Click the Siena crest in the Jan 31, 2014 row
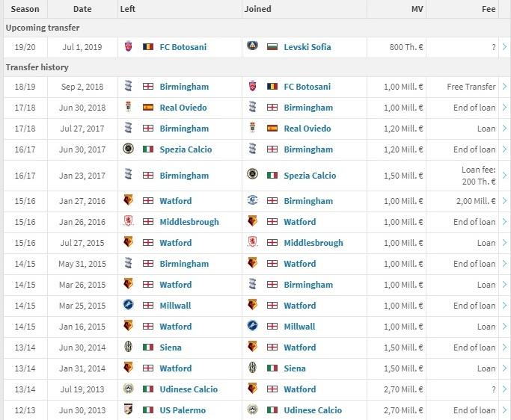 tap(252, 368)
